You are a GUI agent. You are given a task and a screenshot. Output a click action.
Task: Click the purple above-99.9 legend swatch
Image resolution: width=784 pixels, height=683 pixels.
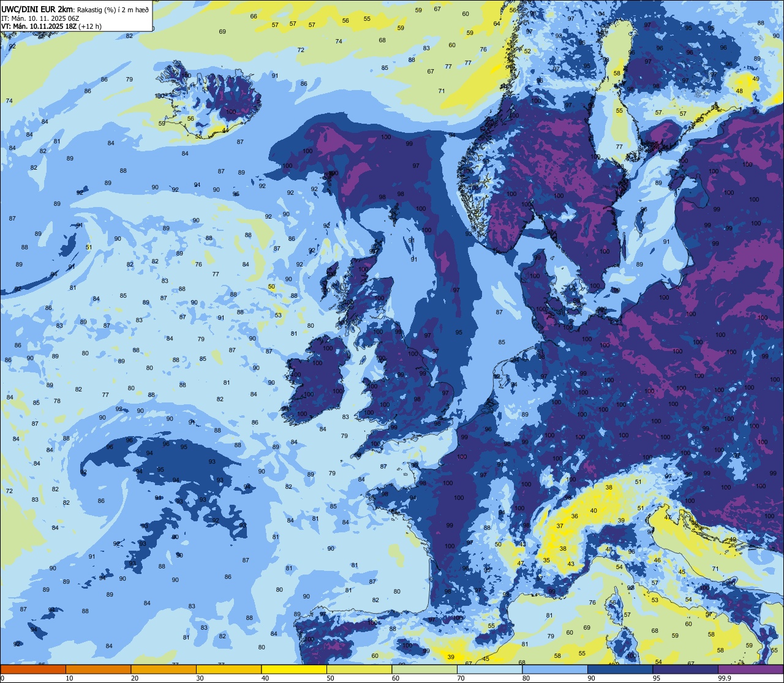pos(750,669)
